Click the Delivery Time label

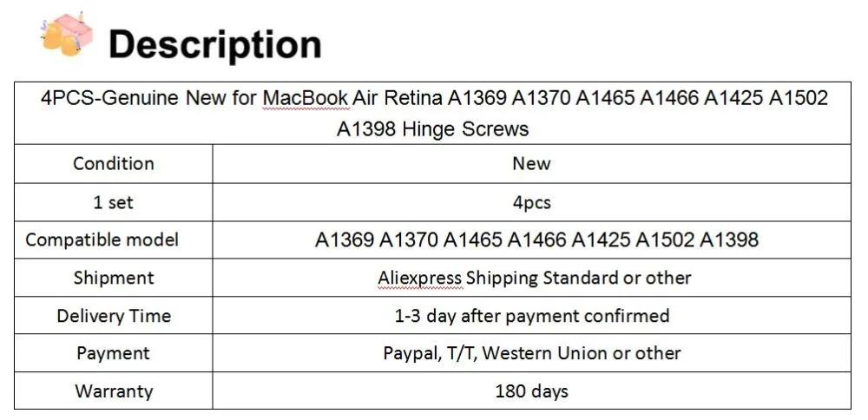[x=114, y=315]
